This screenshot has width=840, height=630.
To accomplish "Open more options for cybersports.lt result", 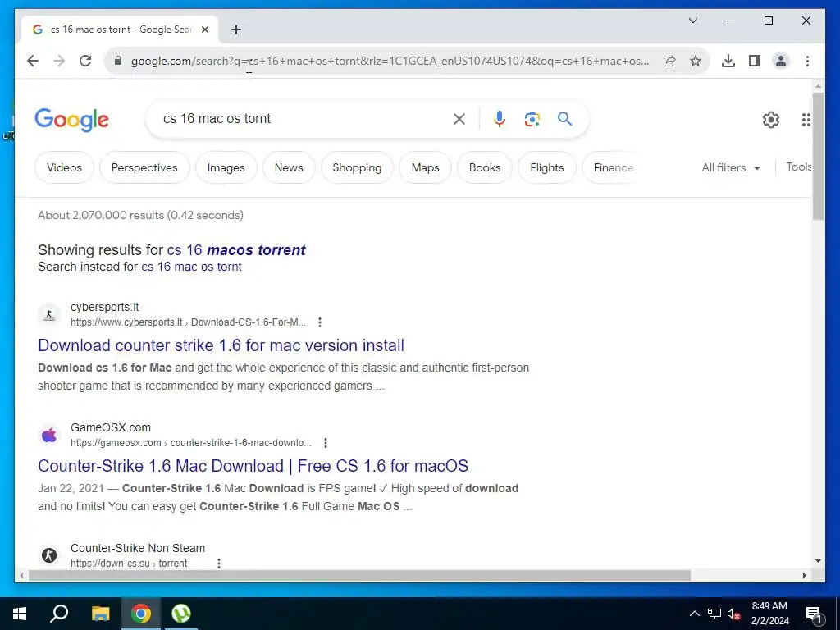I will coord(320,322).
